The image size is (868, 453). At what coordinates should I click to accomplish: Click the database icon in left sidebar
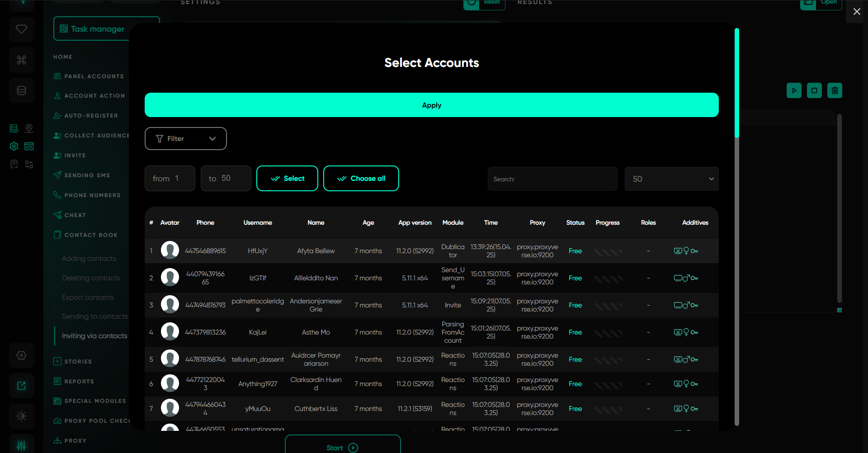point(21,90)
